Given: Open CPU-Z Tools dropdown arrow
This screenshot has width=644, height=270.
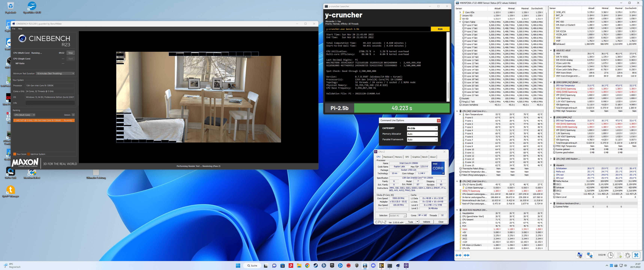Looking at the screenshot, I should [x=417, y=222].
